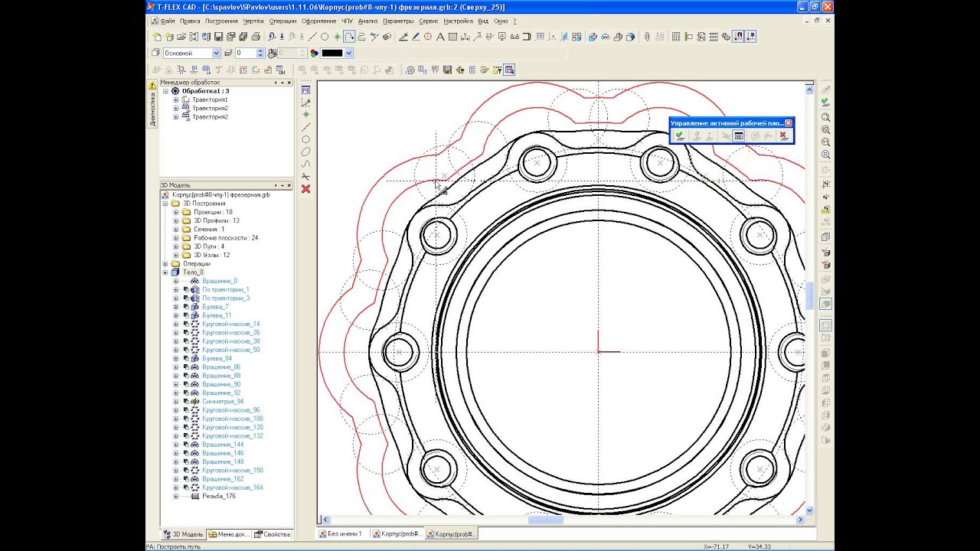This screenshot has width=980, height=551.
Task: Select the Circle tool in vertical automenu
Action: (306, 139)
